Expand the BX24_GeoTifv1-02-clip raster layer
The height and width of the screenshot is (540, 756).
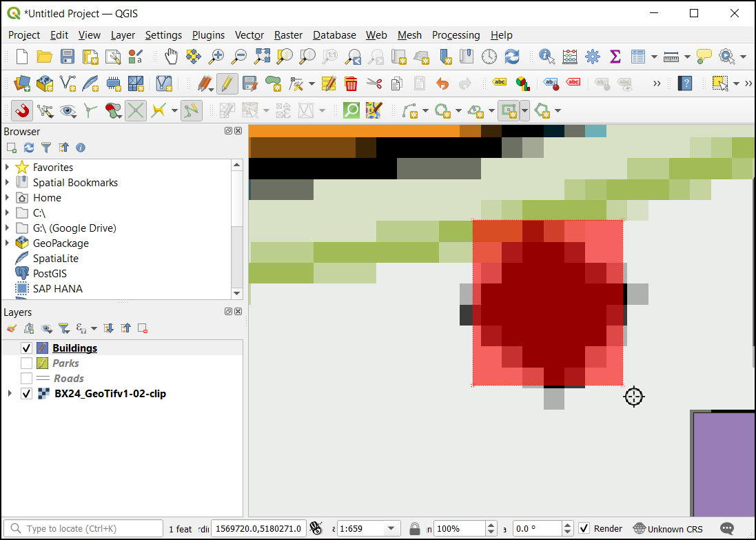click(x=9, y=394)
